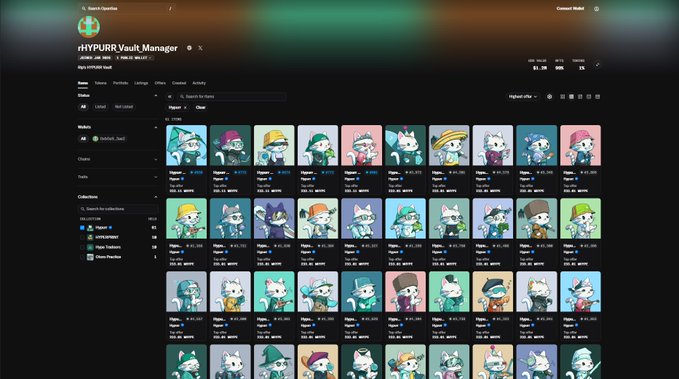Image resolution: width=679 pixels, height=379 pixels.
Task: Open the account profile icon in header
Action: click(x=596, y=9)
